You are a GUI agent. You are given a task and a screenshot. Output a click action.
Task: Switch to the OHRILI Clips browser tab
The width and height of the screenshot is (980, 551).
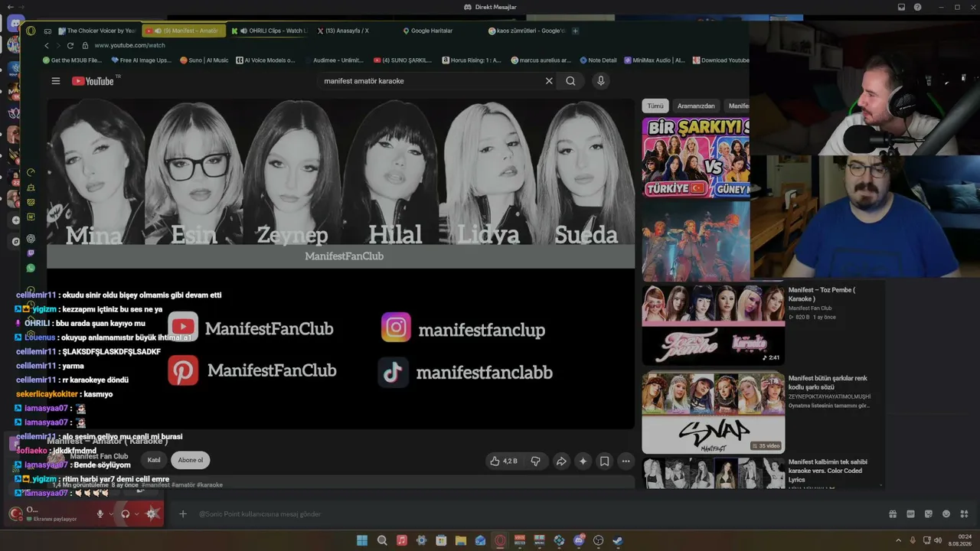[x=268, y=31]
